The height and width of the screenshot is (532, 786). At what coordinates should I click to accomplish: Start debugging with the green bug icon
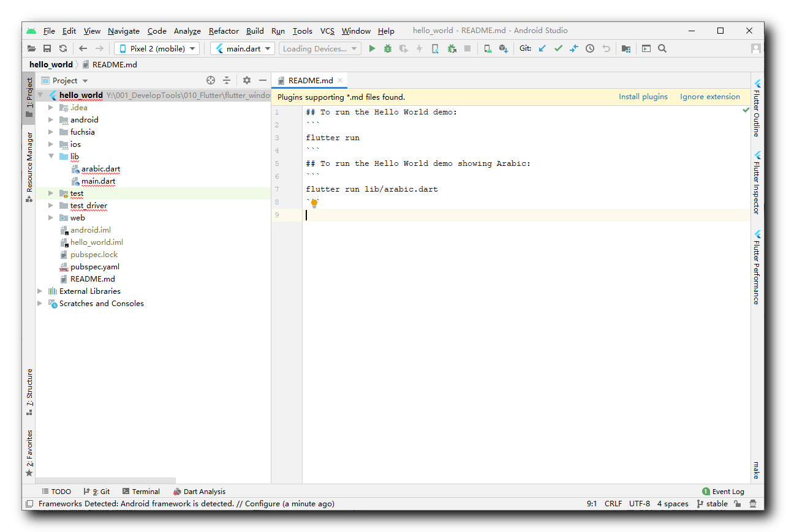[x=388, y=48]
